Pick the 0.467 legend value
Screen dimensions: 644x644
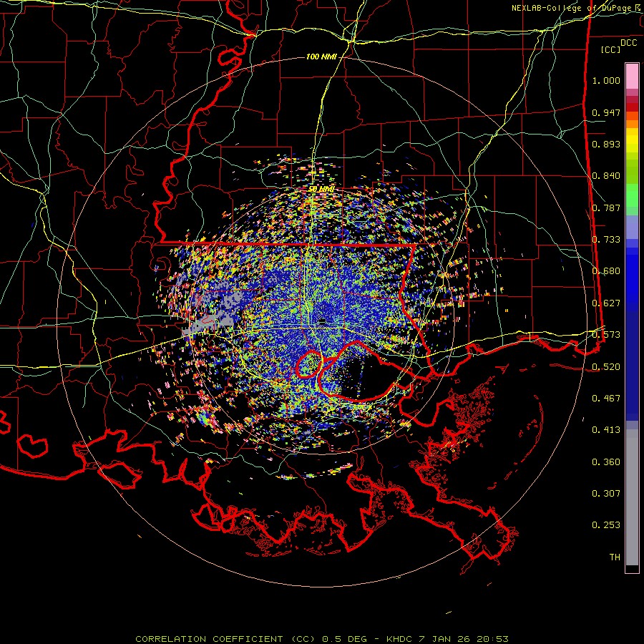pyautogui.click(x=606, y=399)
